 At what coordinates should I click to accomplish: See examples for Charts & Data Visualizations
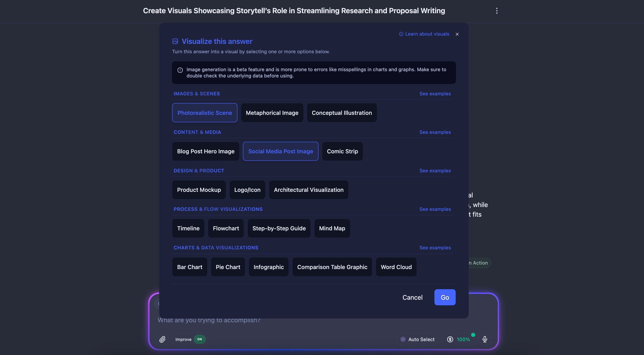[435, 248]
